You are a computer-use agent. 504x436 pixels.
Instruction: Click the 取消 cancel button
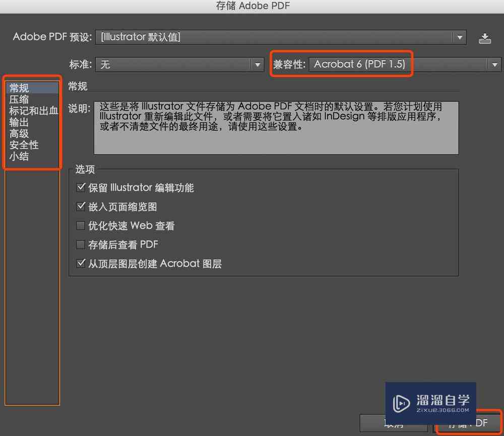[x=394, y=423]
